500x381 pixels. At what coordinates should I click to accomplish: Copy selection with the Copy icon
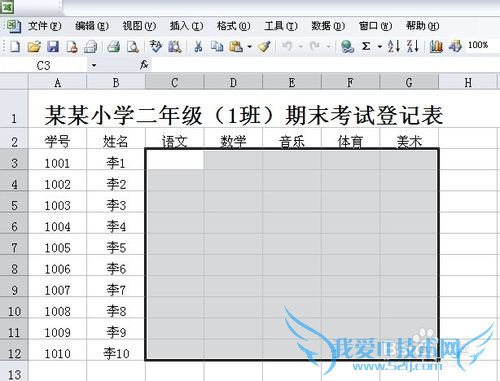tap(217, 46)
